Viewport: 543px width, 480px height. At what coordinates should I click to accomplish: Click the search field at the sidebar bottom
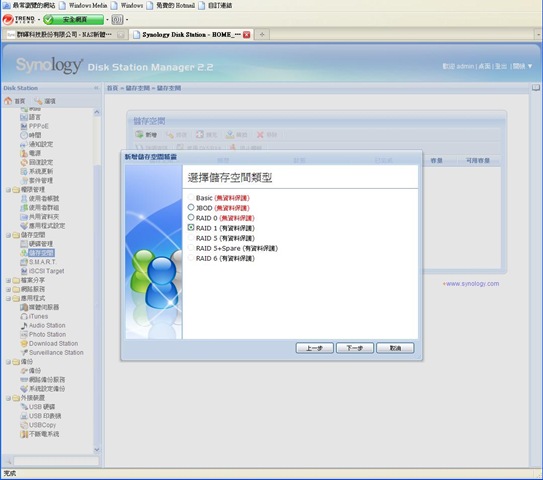point(56,461)
